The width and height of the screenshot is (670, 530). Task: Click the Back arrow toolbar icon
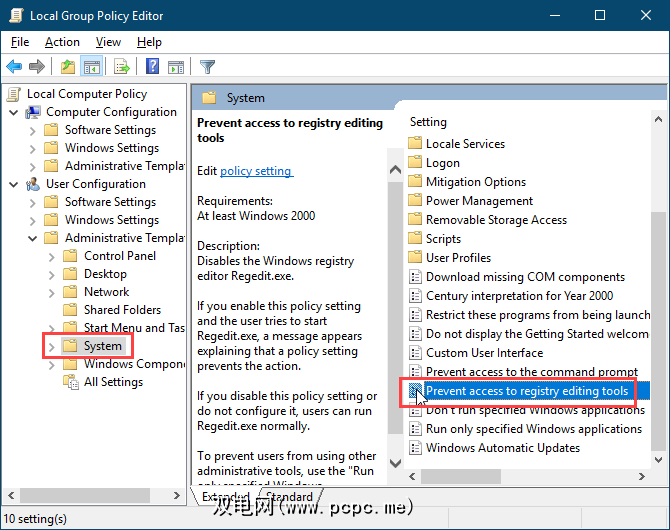[14, 67]
